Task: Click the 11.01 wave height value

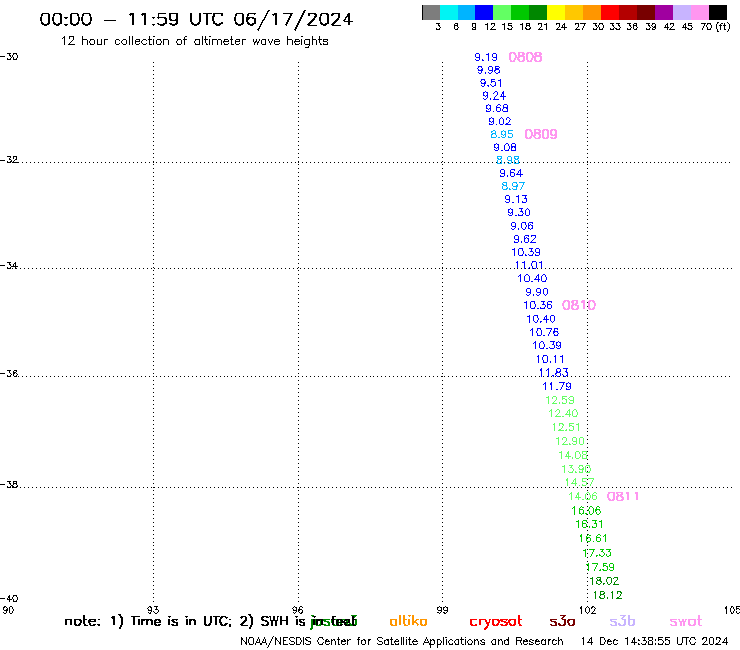Action: pyautogui.click(x=529, y=265)
